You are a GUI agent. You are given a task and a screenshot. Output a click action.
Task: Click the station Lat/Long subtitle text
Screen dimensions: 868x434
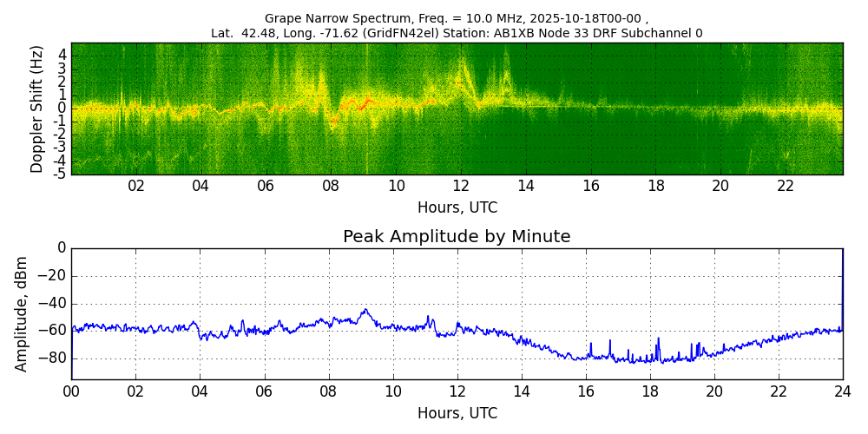(x=457, y=34)
